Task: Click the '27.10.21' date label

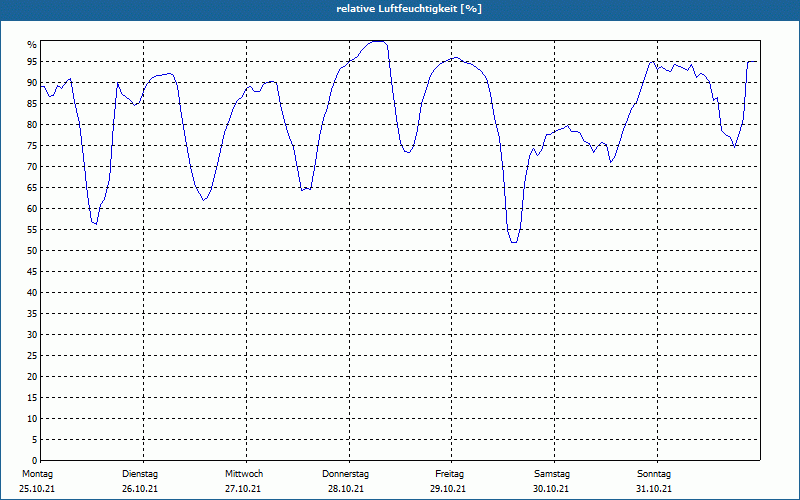Action: (243, 489)
